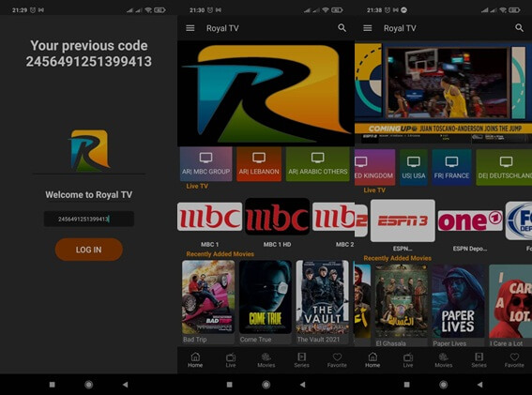The height and width of the screenshot is (395, 532).
Task: Open Paper Lives movie poster
Action: (x=458, y=301)
